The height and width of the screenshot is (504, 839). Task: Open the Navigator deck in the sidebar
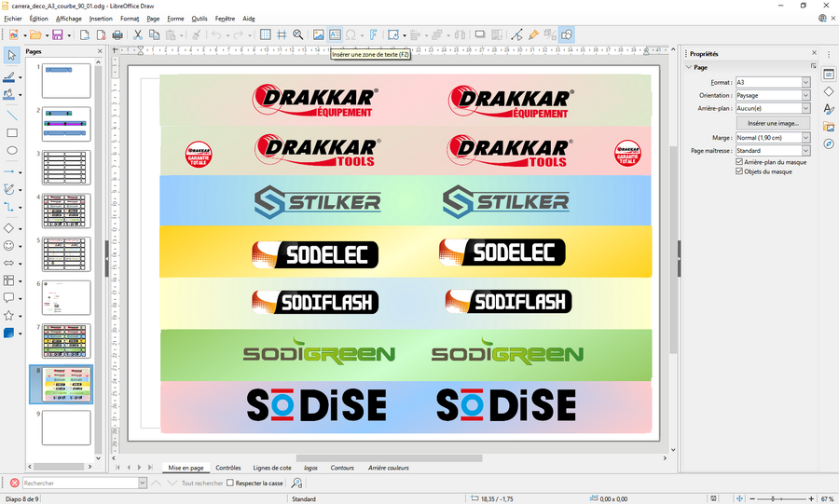829,144
